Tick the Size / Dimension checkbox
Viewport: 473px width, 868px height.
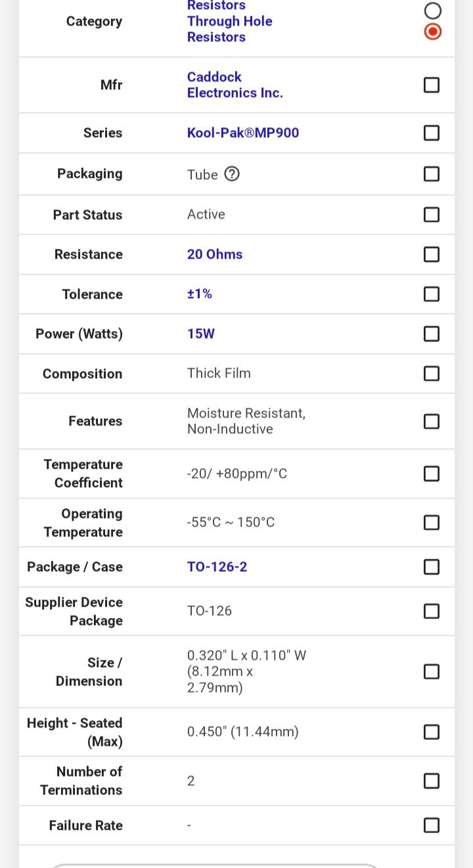432,672
